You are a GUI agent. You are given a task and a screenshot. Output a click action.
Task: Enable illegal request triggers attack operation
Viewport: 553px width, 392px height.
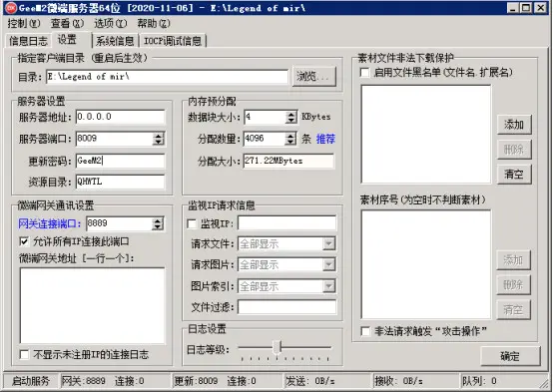pos(365,331)
